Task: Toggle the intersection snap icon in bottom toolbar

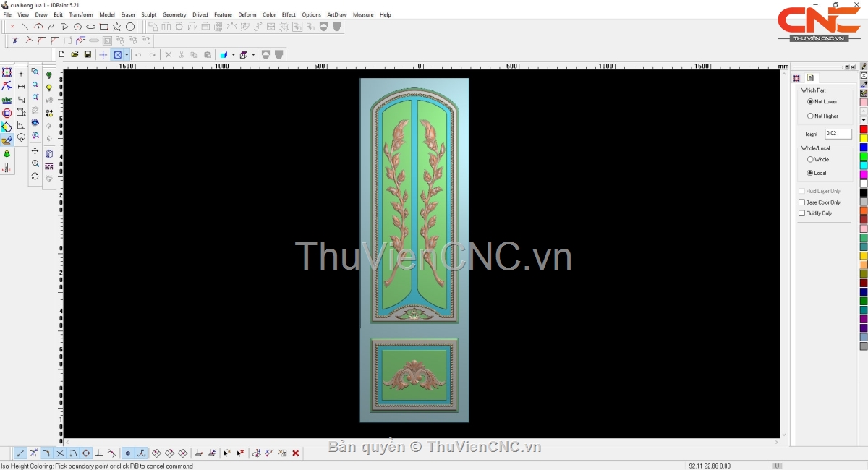Action: 60,453
